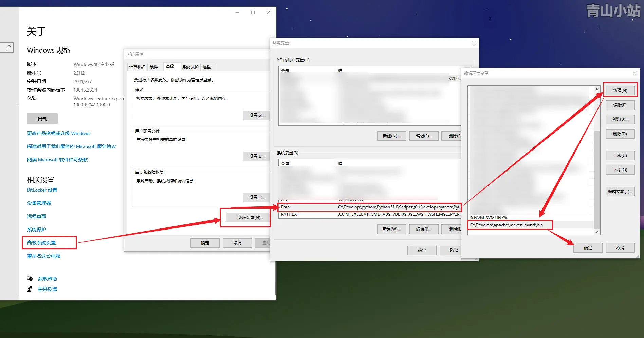
Task: Open 设备管理器 link
Action: point(39,203)
